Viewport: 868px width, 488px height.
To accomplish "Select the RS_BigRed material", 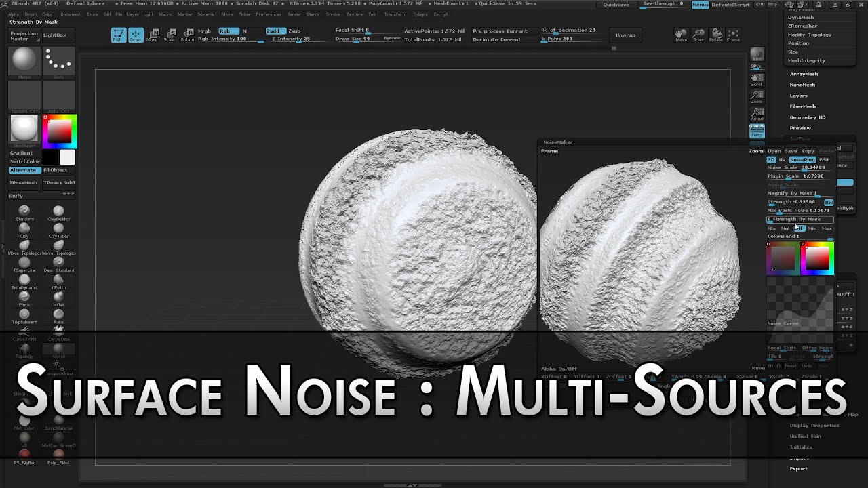I will pyautogui.click(x=24, y=456).
